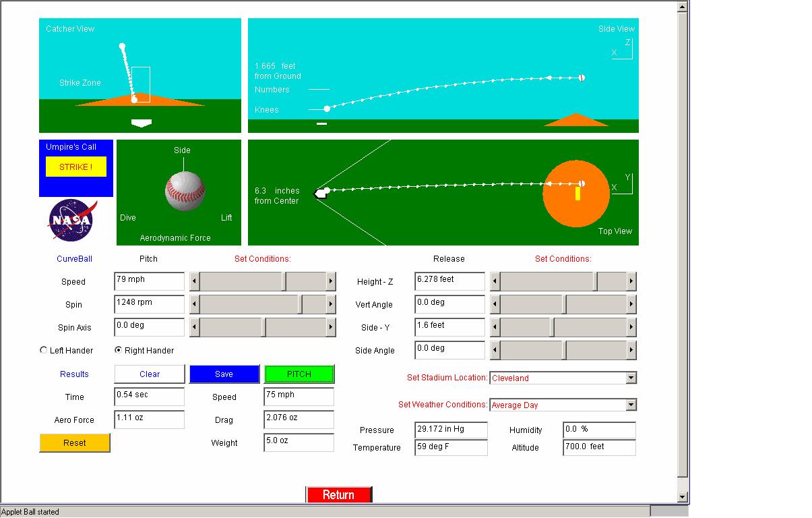Screen dimensions: 812x518
Task: Click the red Return button
Action: point(338,494)
